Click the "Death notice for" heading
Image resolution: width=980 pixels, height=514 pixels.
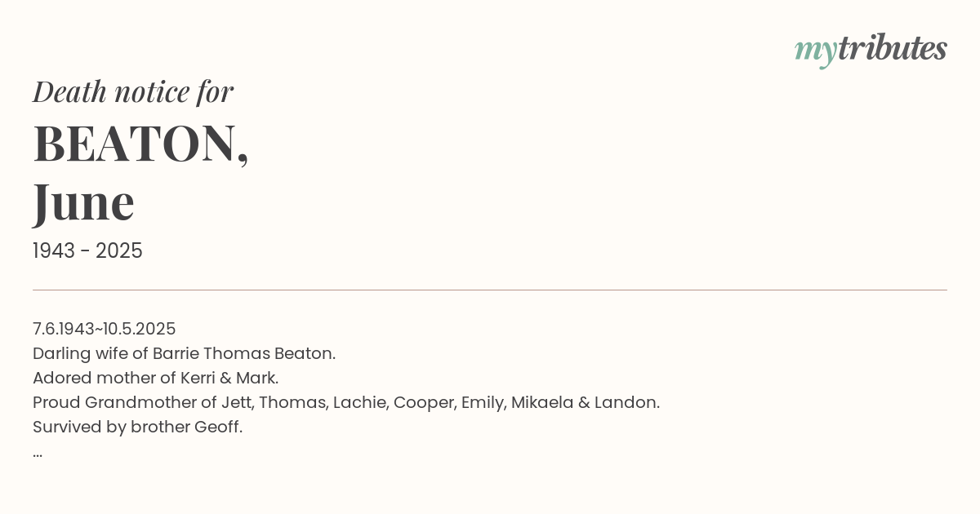(x=133, y=91)
